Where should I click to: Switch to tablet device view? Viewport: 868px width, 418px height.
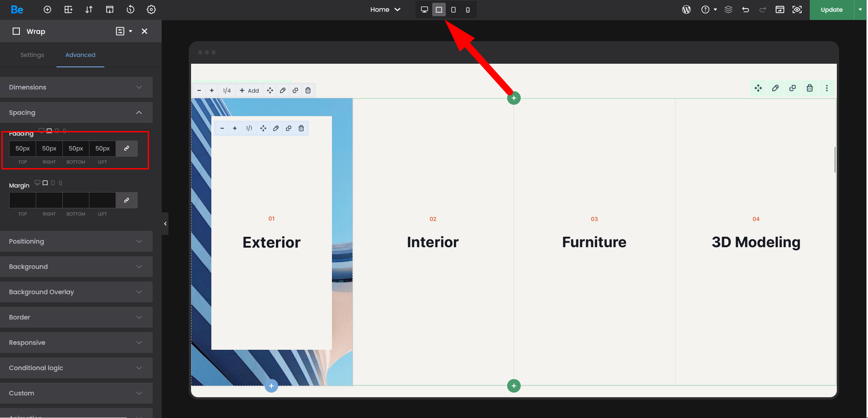click(453, 9)
